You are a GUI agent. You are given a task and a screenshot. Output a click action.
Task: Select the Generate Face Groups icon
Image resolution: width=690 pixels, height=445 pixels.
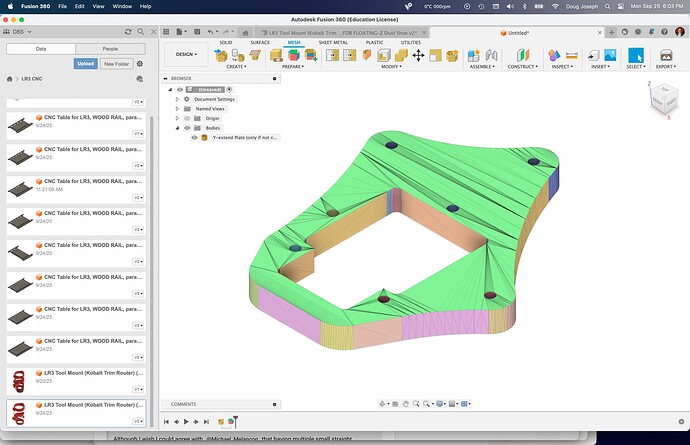pos(294,55)
